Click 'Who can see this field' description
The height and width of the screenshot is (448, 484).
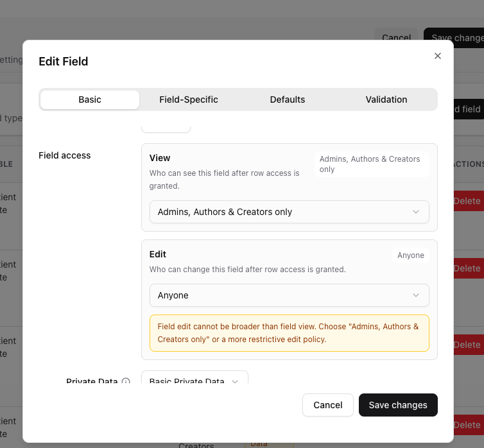click(225, 179)
